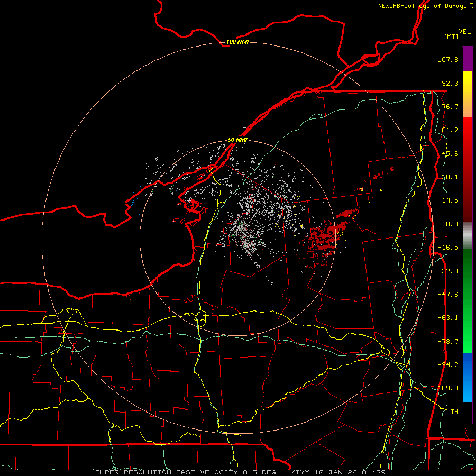Click the 107.8 legend value
The image size is (476, 476).
(448, 59)
